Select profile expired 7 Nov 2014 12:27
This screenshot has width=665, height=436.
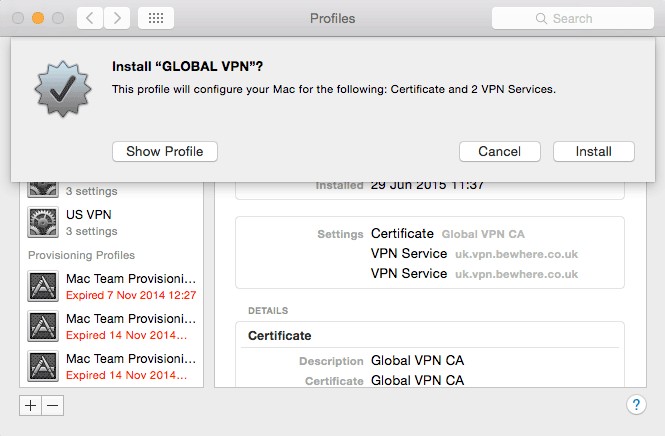coord(112,286)
